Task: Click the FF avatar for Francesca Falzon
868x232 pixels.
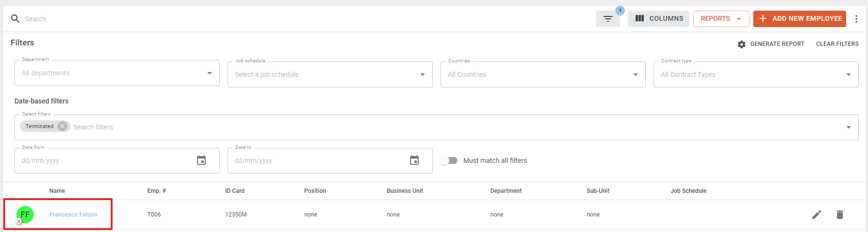Action: [x=25, y=215]
